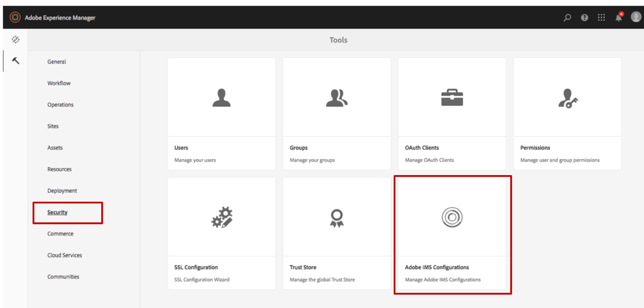The height and width of the screenshot is (308, 644).
Task: Open the Users card title
Action: pos(181,148)
